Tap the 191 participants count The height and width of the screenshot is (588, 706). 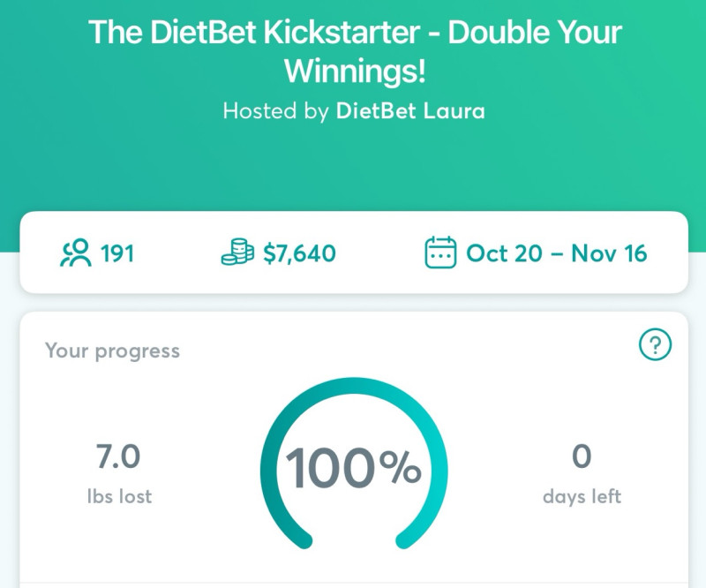pyautogui.click(x=117, y=254)
